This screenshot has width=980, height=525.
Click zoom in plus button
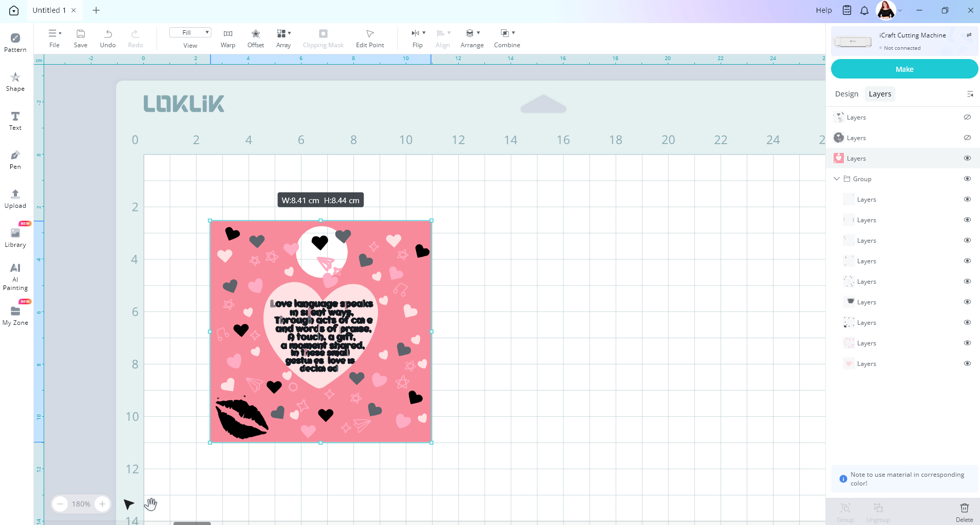click(x=102, y=504)
